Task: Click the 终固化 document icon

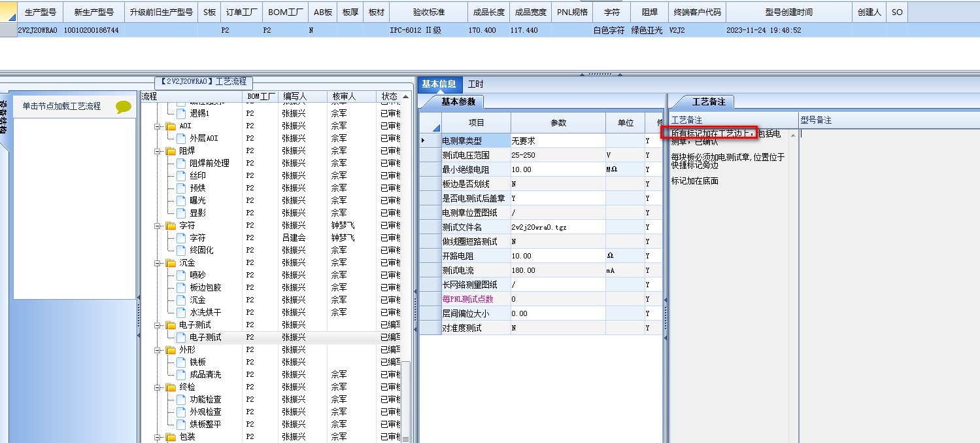Action: [x=182, y=251]
